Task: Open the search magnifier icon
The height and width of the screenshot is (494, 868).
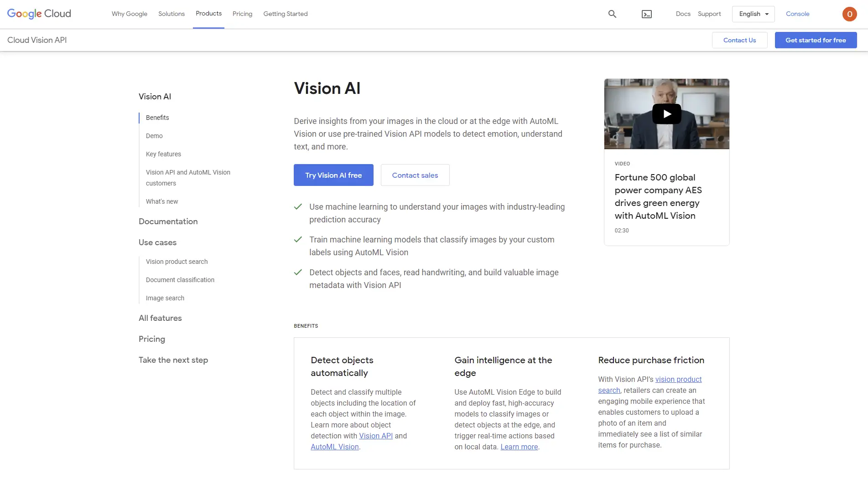Action: point(612,14)
